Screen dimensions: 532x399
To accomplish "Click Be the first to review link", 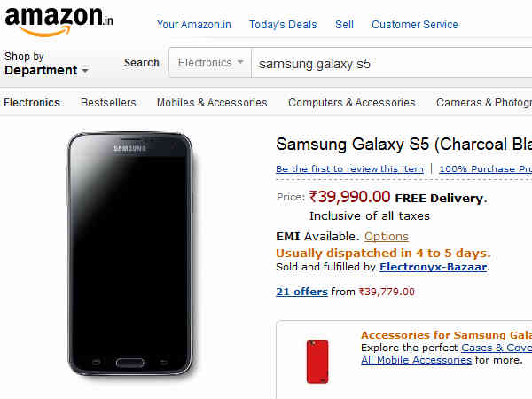I will pyautogui.click(x=349, y=169).
